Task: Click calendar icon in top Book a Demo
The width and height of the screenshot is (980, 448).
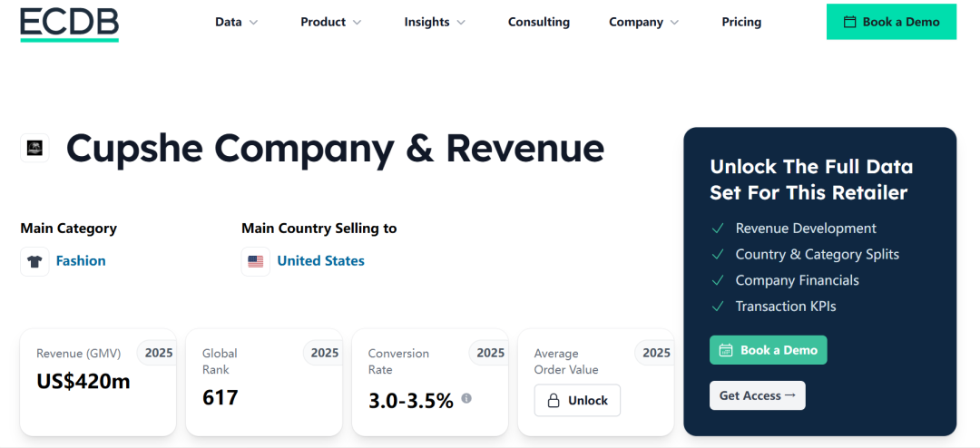Action: (x=849, y=22)
